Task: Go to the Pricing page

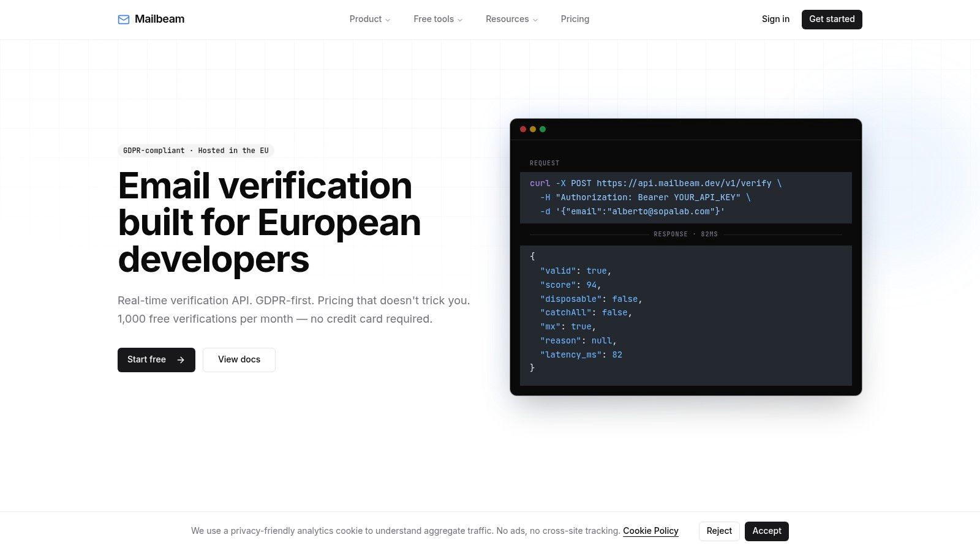Action: point(575,19)
